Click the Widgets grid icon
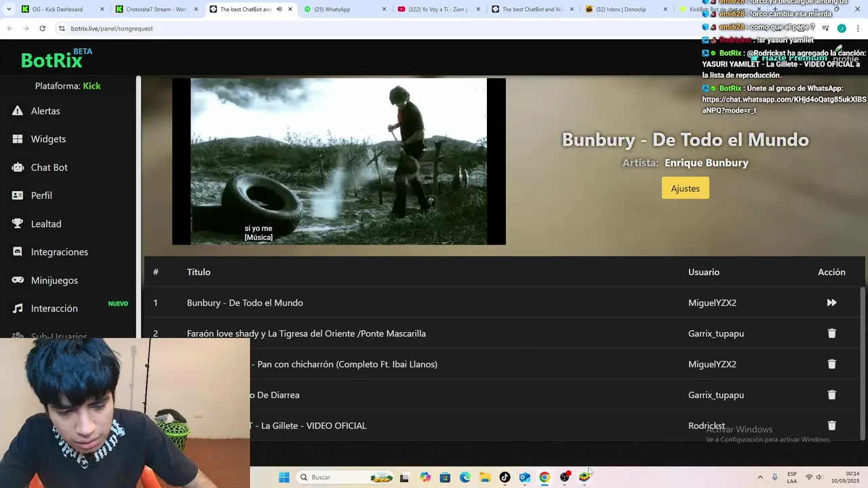Image resolution: width=868 pixels, height=488 pixels. (18, 139)
